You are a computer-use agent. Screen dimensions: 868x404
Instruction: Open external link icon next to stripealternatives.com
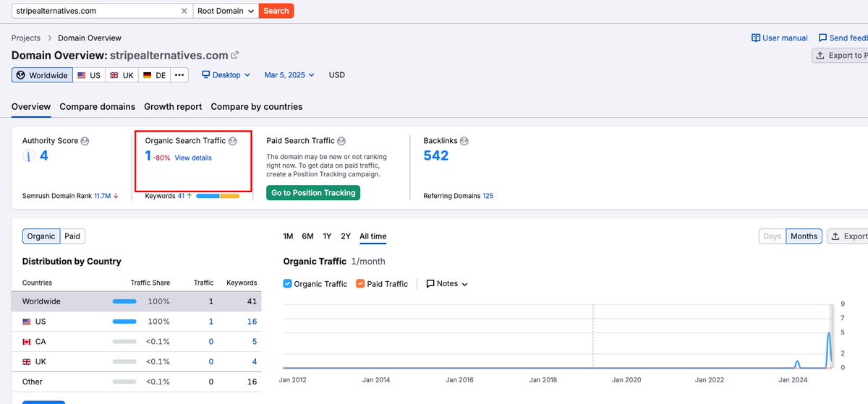coord(234,55)
